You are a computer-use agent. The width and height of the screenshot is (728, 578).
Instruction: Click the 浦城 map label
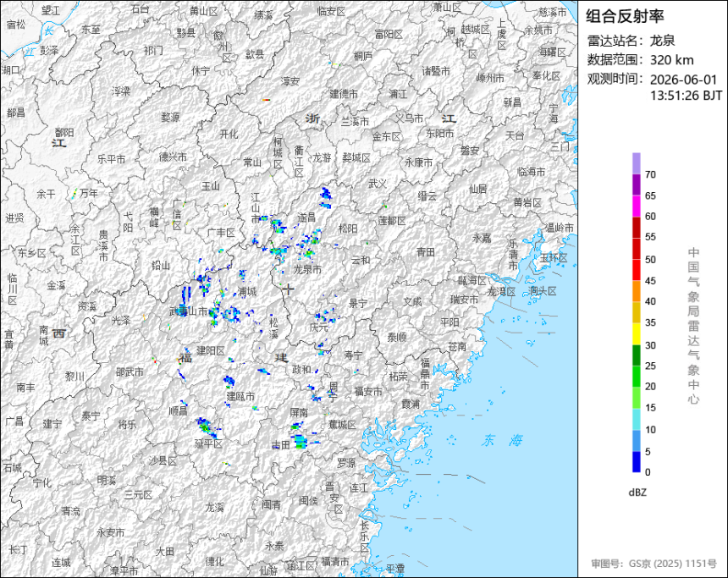(247, 292)
